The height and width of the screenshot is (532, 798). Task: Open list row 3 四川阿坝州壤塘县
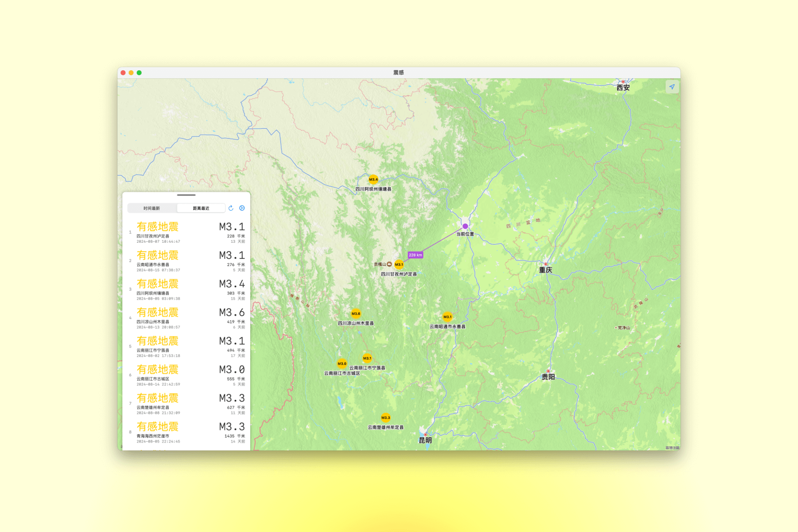coord(187,290)
